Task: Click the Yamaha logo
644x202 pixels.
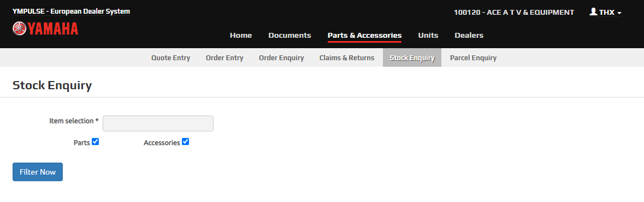Action: 45,28
